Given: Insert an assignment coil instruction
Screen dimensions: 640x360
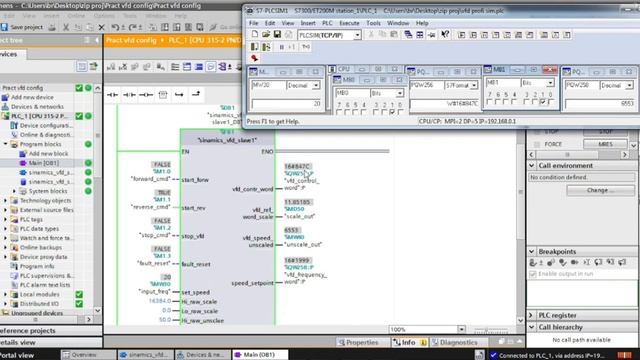Looking at the screenshot, I should 146,95.
